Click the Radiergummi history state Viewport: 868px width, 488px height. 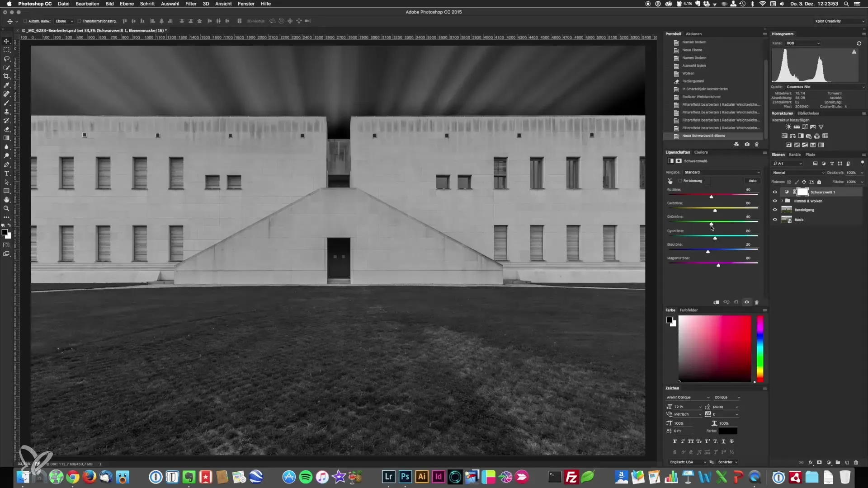[x=693, y=81]
